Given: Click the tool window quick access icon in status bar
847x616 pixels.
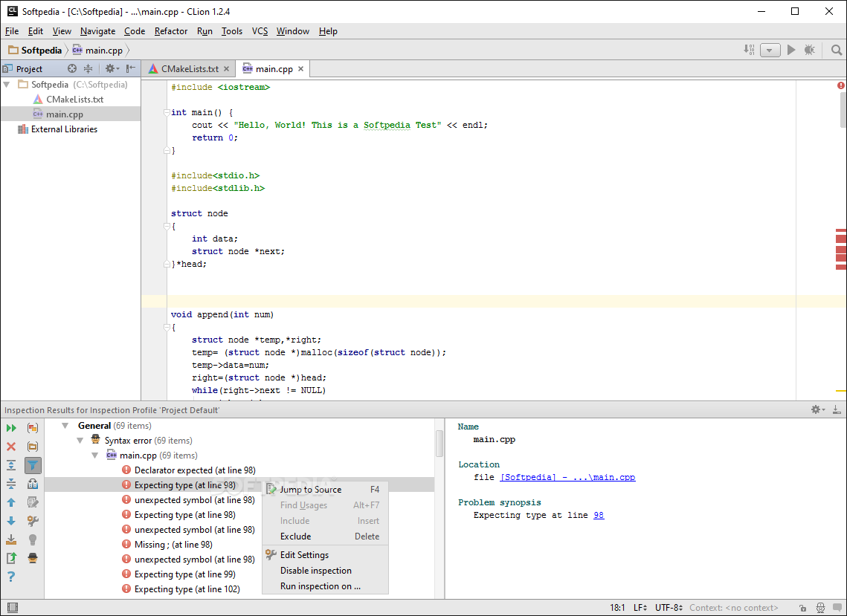Looking at the screenshot, I should click(x=13, y=608).
